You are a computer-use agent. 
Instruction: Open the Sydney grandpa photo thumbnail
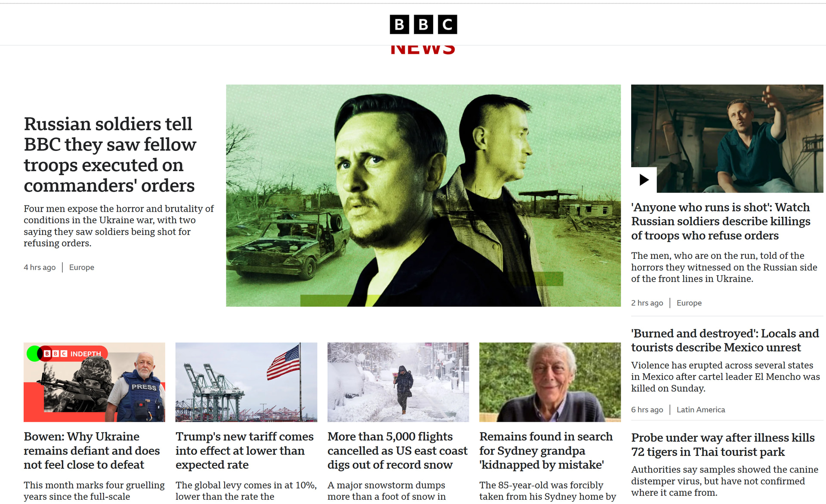pyautogui.click(x=550, y=382)
